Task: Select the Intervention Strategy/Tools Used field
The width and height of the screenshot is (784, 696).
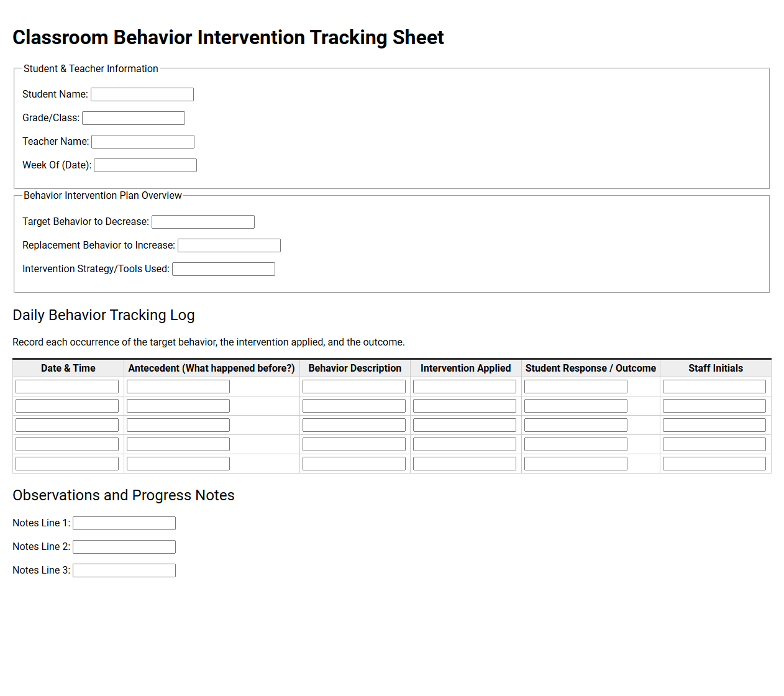Action: [x=224, y=269]
